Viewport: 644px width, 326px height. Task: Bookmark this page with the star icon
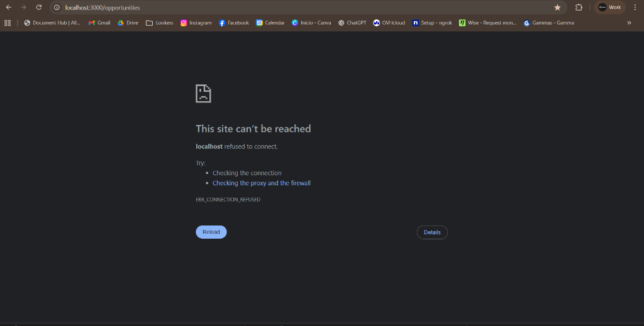click(x=557, y=8)
